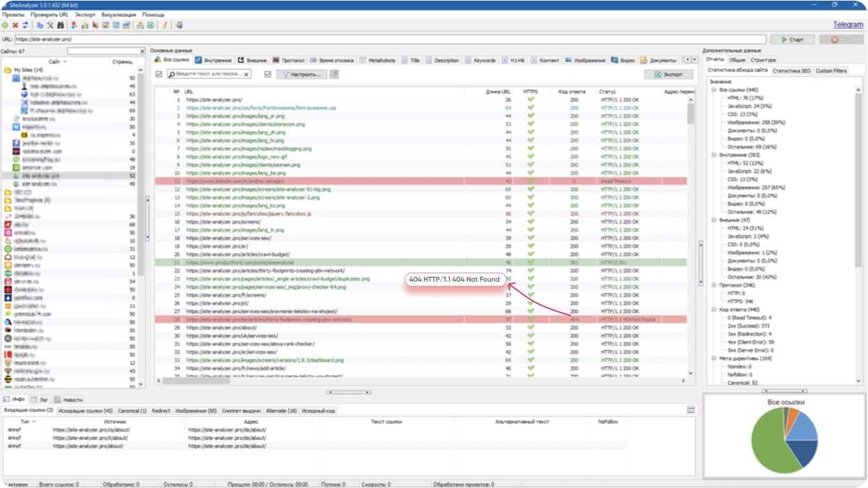The width and height of the screenshot is (868, 488).
Task: Collapse the Код ответа (440) node
Action: pos(713,310)
